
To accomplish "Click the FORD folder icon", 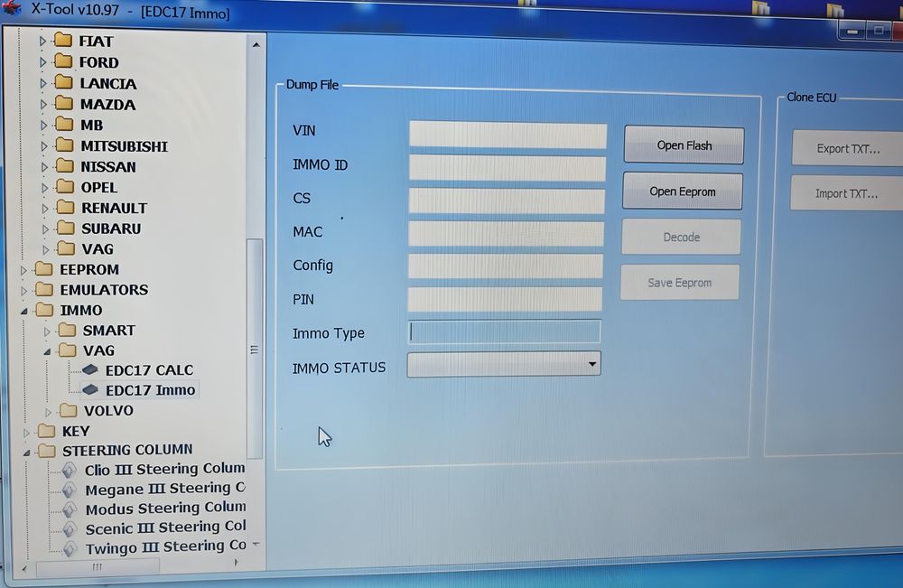I will point(63,61).
